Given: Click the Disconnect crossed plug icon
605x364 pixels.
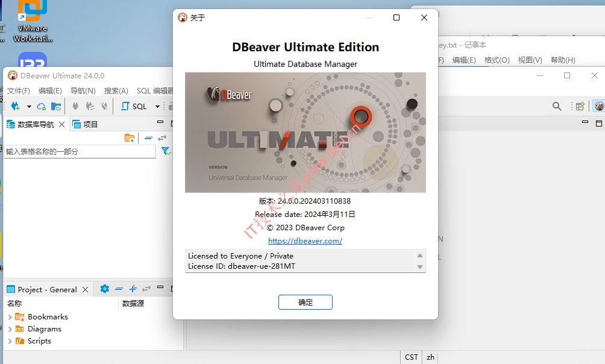Looking at the screenshot, I should click(104, 106).
